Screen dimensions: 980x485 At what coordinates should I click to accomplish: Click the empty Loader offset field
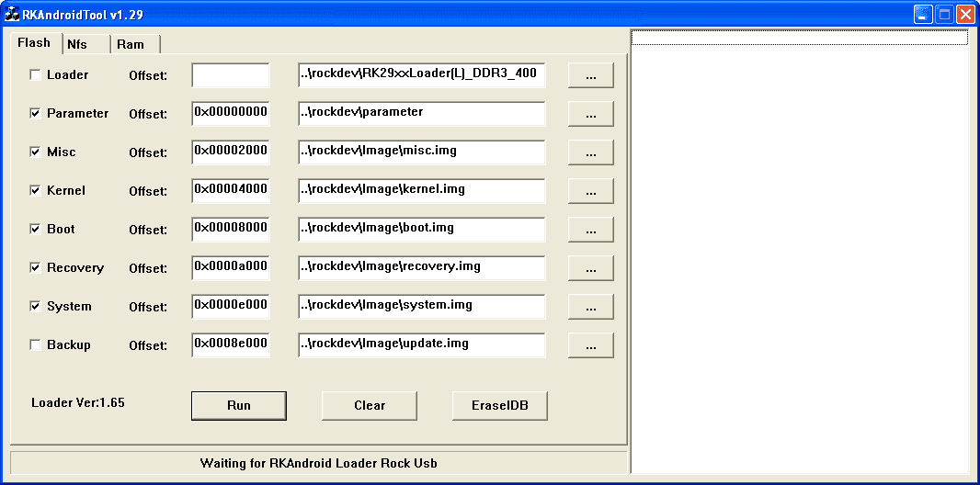pyautogui.click(x=231, y=75)
